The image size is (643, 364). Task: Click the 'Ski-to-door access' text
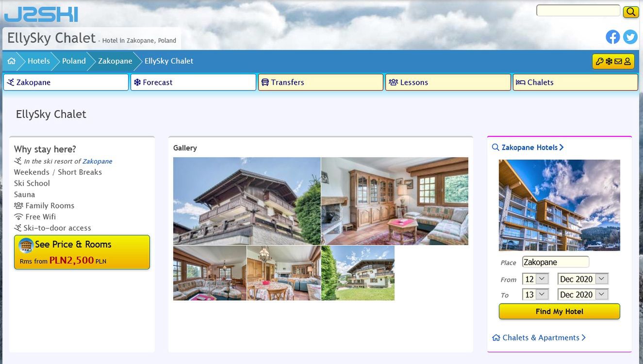[57, 228]
